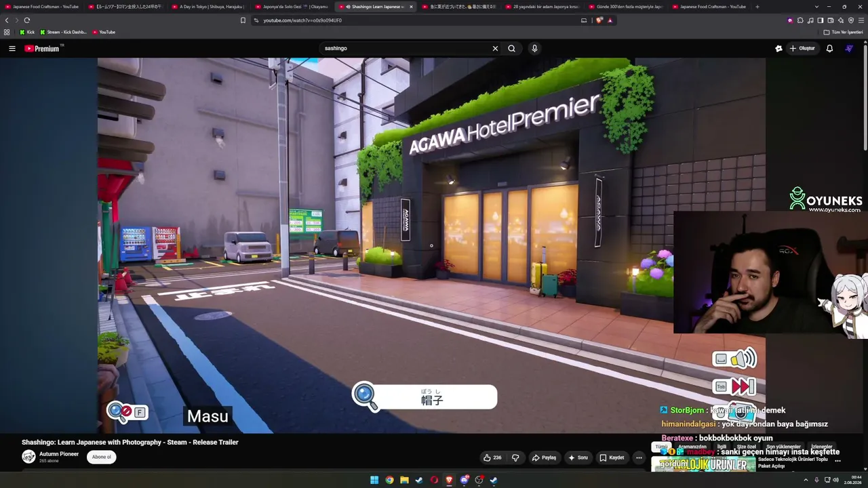The width and height of the screenshot is (868, 488).
Task: Click the Soru ask button
Action: coord(578,457)
